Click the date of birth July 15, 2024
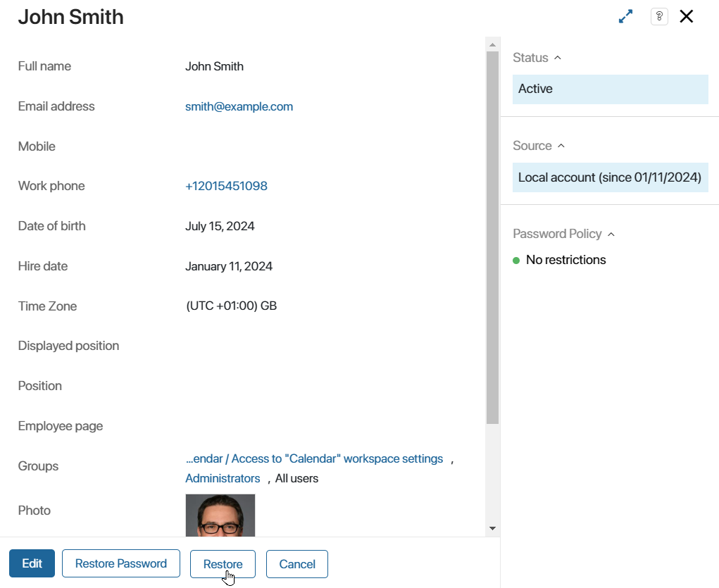719x588 pixels. (220, 226)
